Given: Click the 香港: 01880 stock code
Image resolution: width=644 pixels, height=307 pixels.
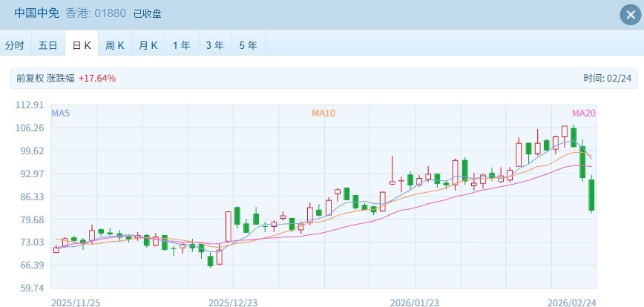Looking at the screenshot, I should coord(96,13).
